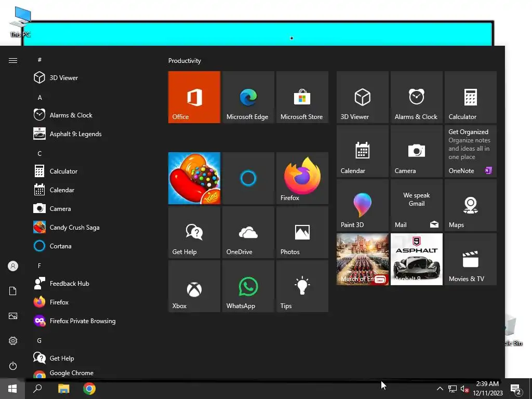The width and height of the screenshot is (532, 399).
Task: Select Get Help in the app list
Action: 91,358
